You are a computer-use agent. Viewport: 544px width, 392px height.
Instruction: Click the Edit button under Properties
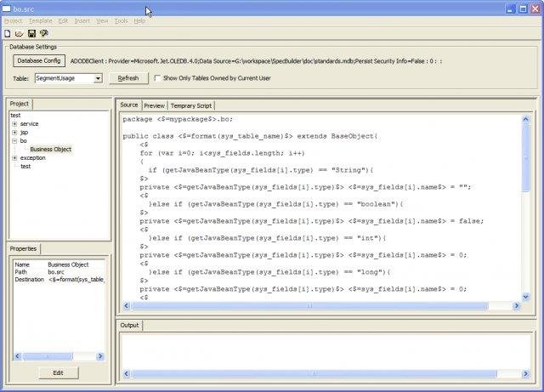point(59,372)
